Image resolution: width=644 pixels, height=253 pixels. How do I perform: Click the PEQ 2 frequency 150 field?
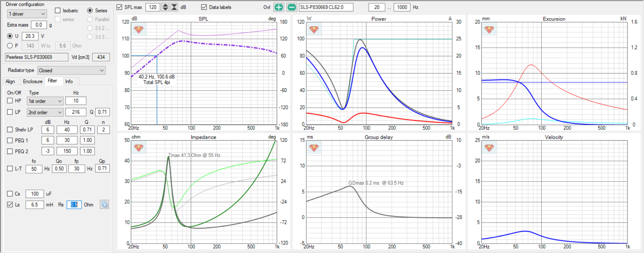click(x=67, y=151)
